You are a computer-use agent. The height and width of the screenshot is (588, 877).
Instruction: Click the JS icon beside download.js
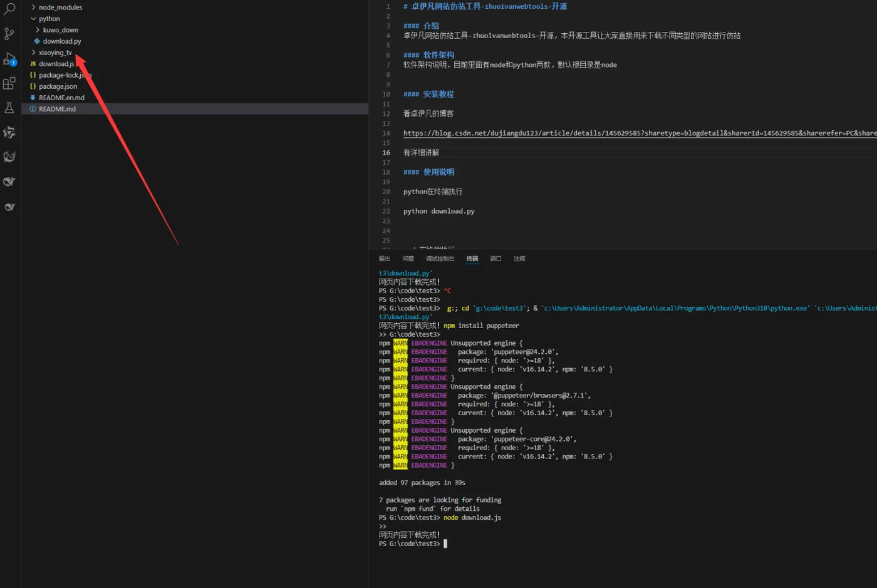[33, 64]
